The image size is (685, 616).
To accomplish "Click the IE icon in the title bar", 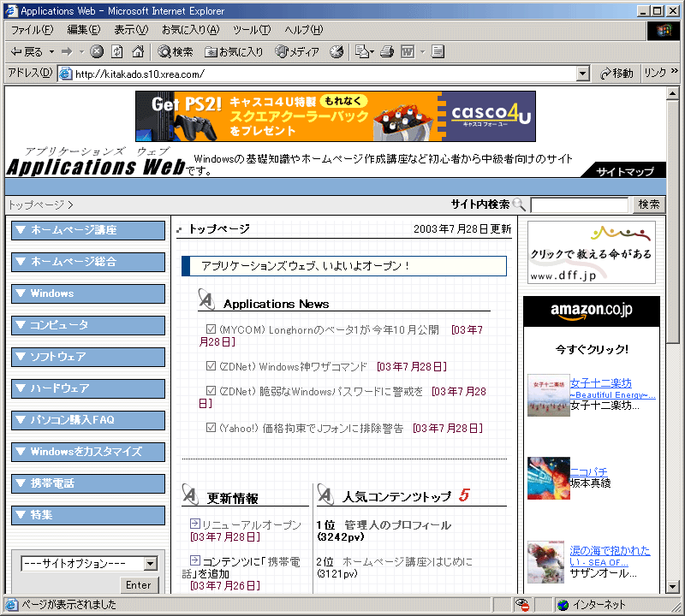I will point(11,10).
